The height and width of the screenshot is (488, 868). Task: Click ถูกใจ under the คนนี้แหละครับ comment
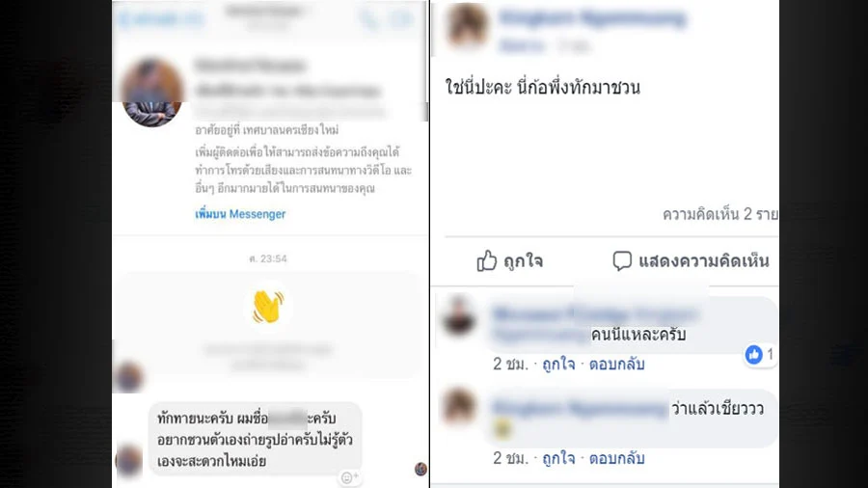tap(558, 364)
